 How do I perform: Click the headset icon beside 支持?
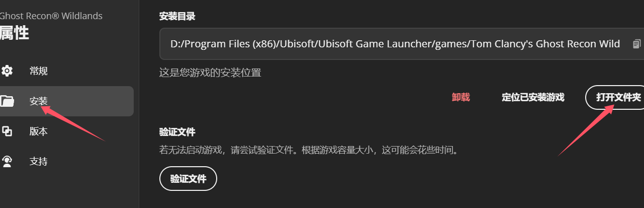(7, 162)
